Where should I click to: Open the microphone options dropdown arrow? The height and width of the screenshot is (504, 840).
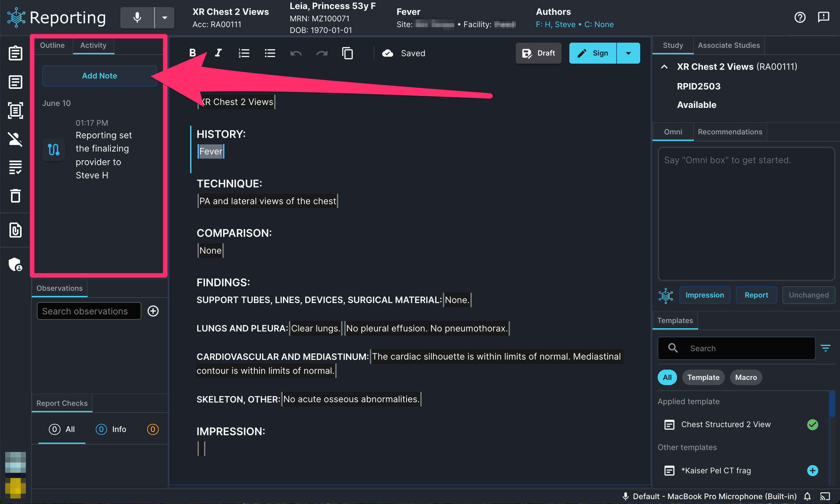(x=165, y=17)
